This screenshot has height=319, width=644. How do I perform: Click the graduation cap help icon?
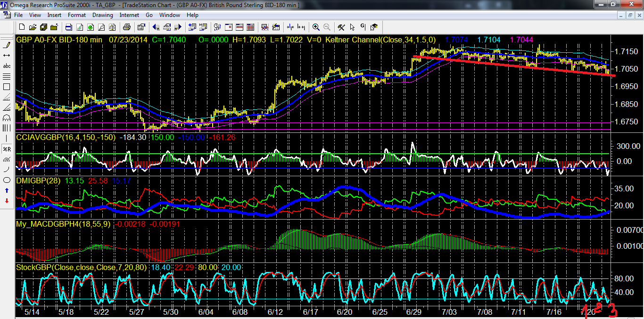(373, 27)
